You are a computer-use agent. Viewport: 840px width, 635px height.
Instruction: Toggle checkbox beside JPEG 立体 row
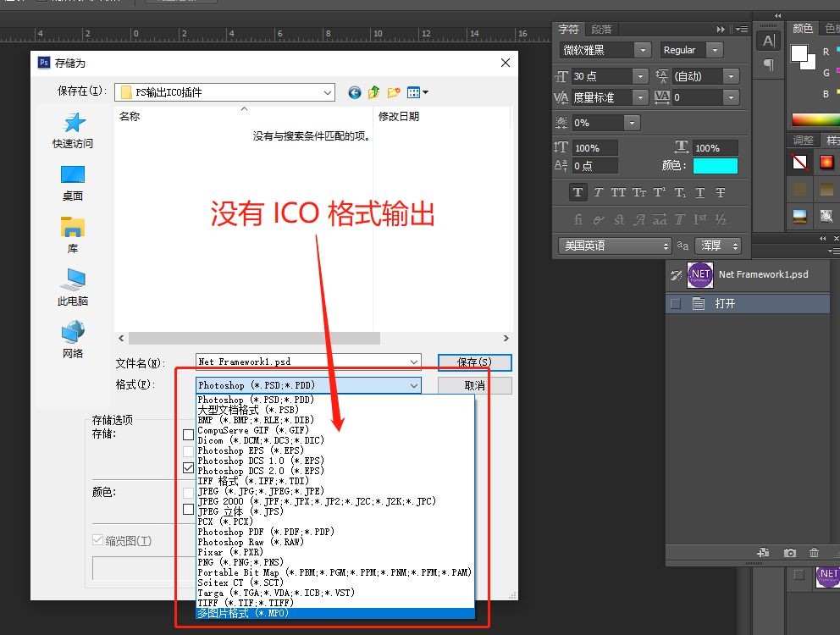[x=188, y=510]
